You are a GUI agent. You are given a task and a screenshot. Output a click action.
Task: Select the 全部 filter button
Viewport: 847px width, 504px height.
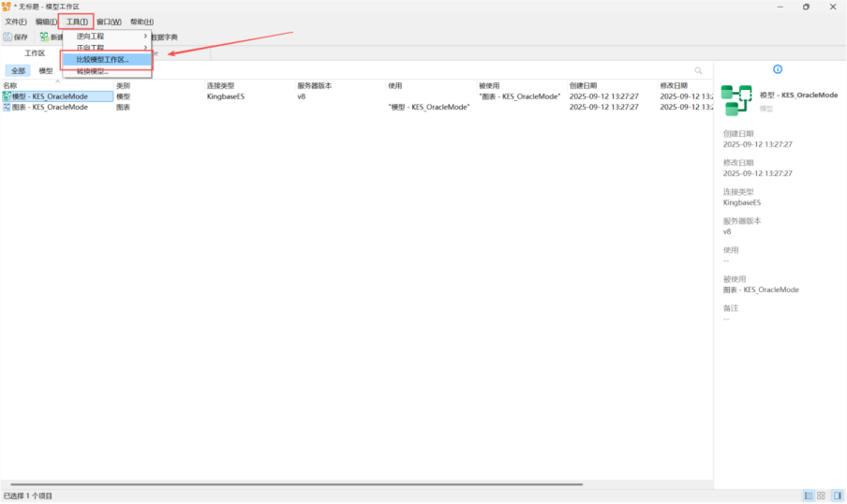19,71
